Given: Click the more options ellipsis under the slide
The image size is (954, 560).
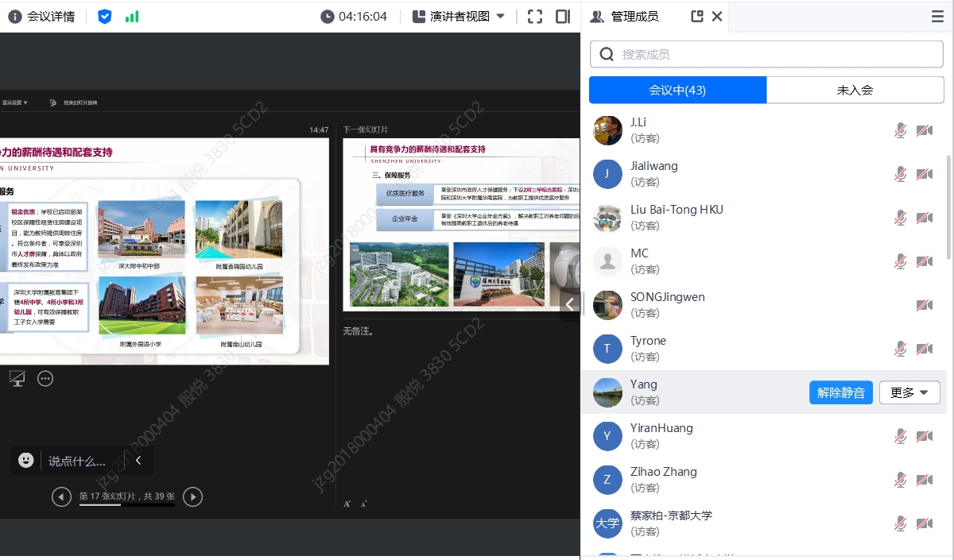Looking at the screenshot, I should point(45,379).
